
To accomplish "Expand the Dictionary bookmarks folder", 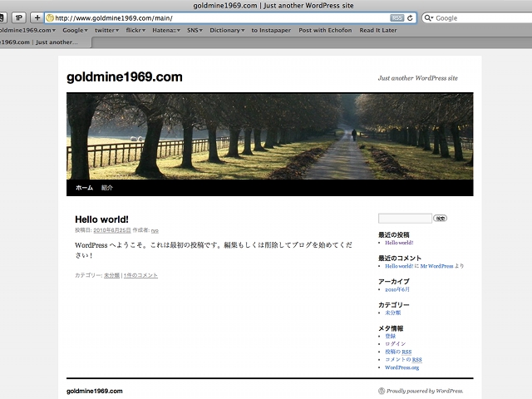I will tap(227, 30).
